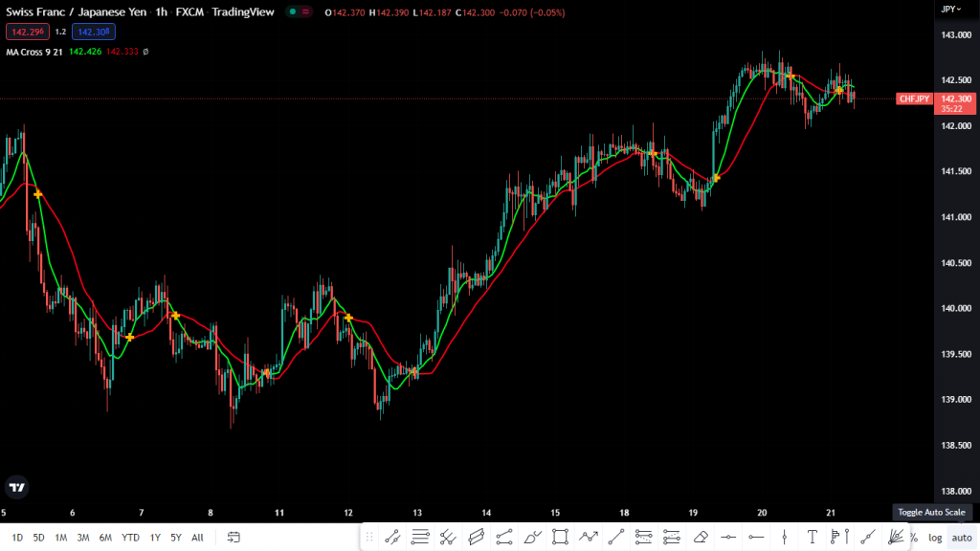Image resolution: width=980 pixels, height=551 pixels.
Task: Click the spread value 1.2
Action: pyautogui.click(x=60, y=32)
